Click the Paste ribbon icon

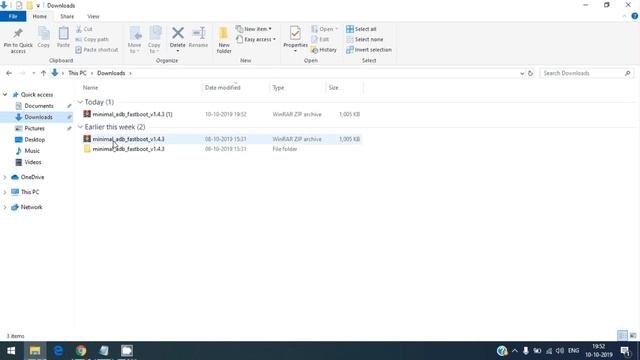pyautogui.click(x=63, y=33)
